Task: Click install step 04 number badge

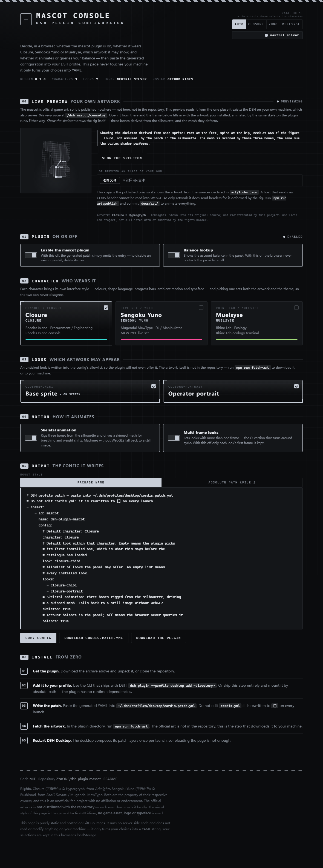Action: pos(24,726)
